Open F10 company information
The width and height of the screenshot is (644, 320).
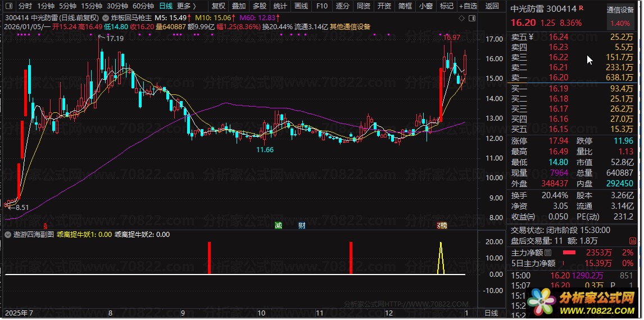pos(322,6)
